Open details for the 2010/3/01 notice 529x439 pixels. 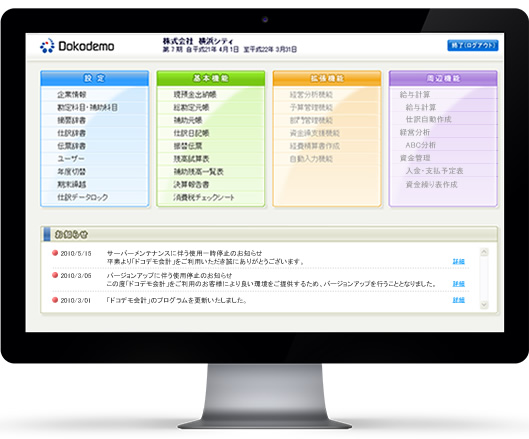pos(458,300)
